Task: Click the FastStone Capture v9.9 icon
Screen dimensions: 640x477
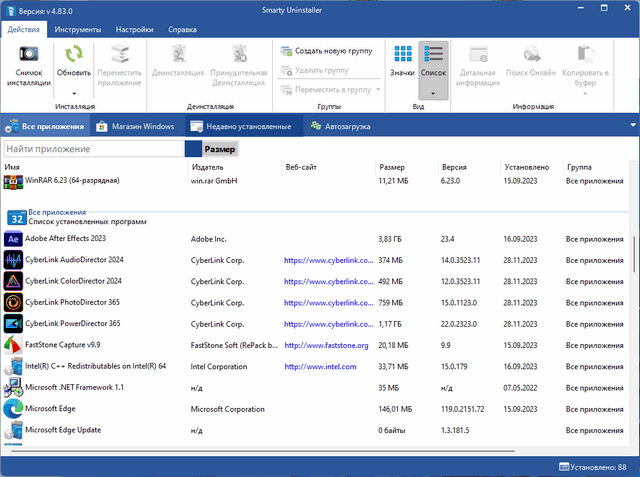Action: pos(14,346)
